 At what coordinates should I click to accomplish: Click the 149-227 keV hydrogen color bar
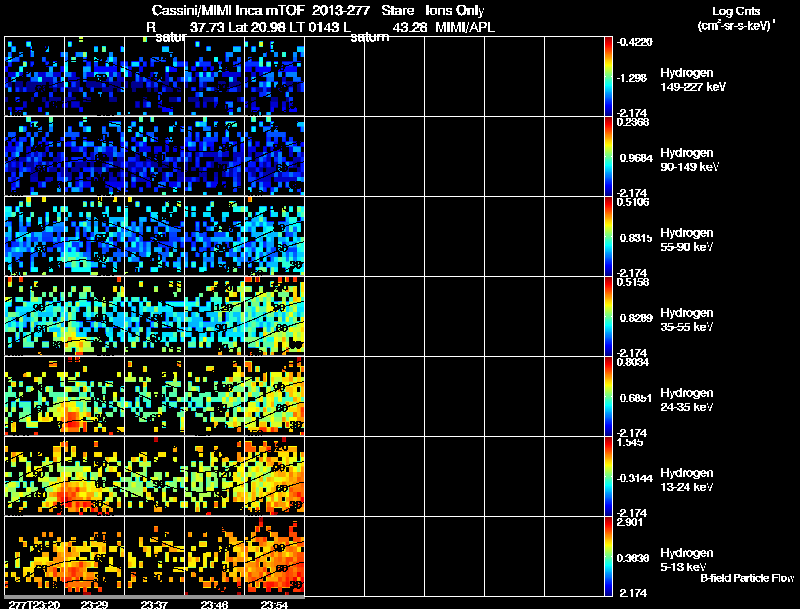tap(608, 76)
